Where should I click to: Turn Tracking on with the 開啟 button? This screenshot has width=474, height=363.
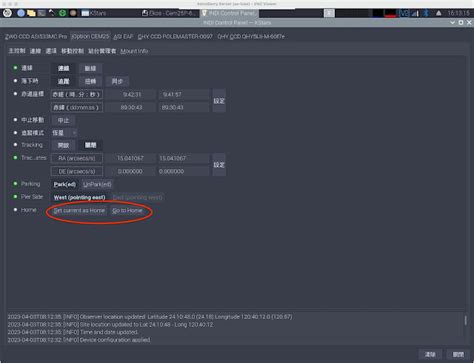pyautogui.click(x=63, y=145)
